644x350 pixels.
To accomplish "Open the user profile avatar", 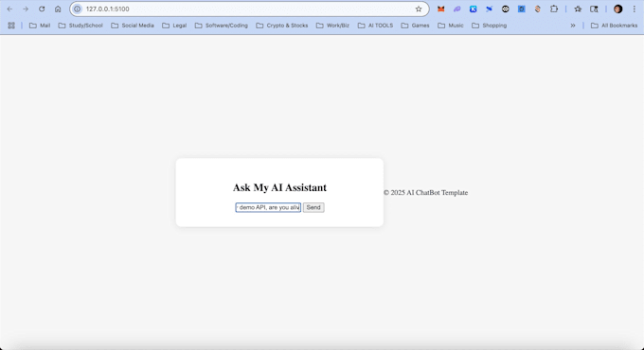I will [x=617, y=9].
